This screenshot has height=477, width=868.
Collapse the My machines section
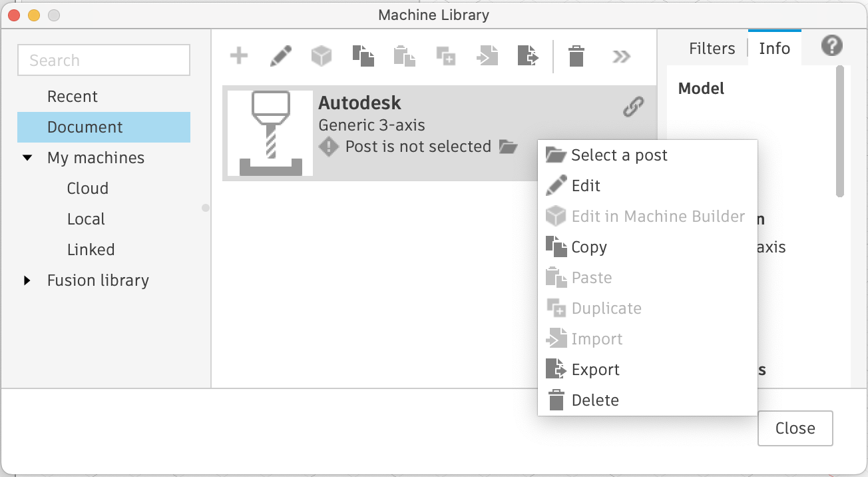click(27, 158)
